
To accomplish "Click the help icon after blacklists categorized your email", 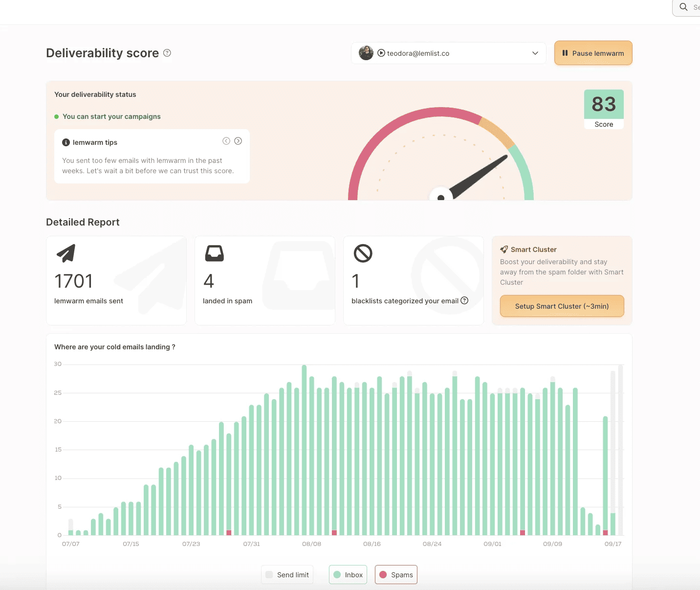I will [x=464, y=300].
